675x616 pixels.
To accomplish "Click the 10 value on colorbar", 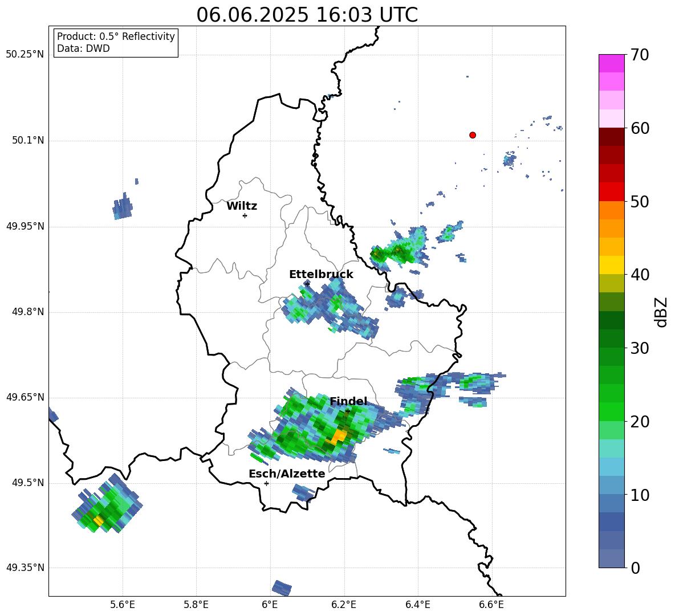I will tap(640, 495).
